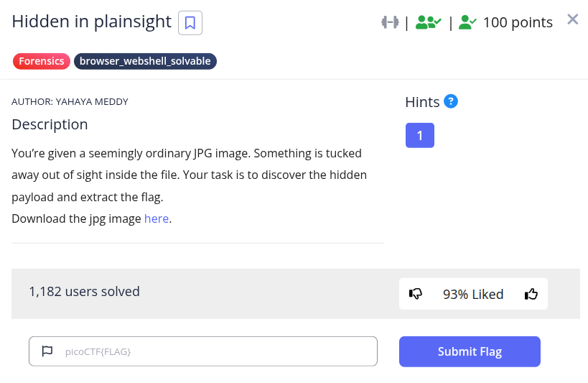Dislike the challenge with thumbs down
Image resolution: width=588 pixels, height=383 pixels.
click(x=416, y=294)
